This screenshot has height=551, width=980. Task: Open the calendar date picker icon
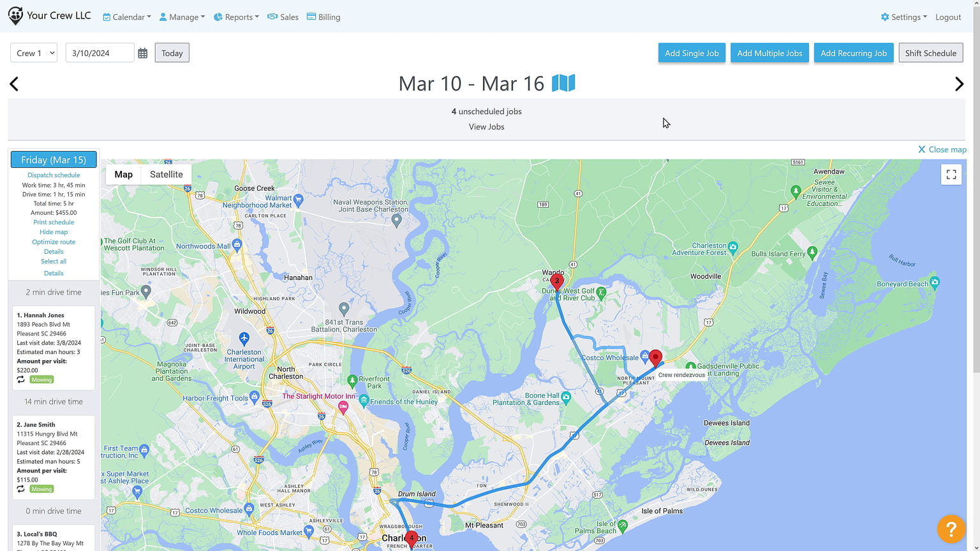(x=143, y=54)
